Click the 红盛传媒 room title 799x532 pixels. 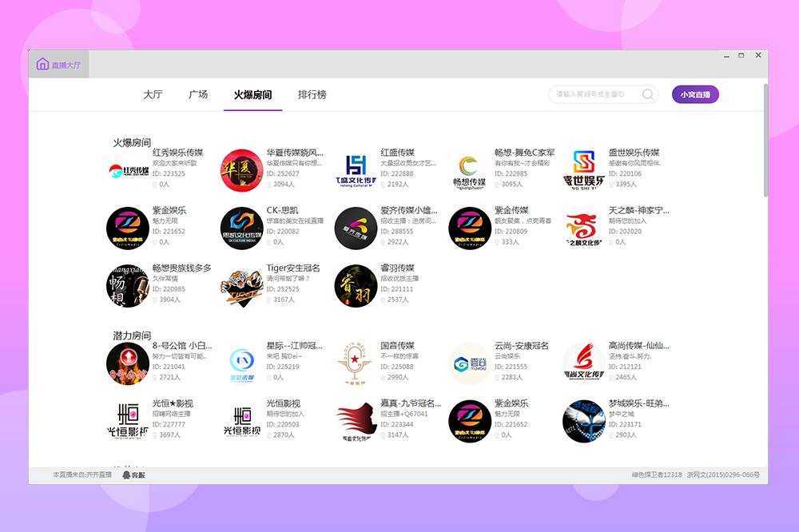397,153
